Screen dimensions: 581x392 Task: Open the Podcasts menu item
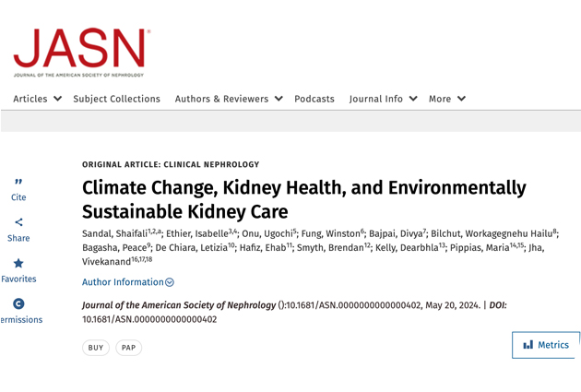[x=314, y=99]
